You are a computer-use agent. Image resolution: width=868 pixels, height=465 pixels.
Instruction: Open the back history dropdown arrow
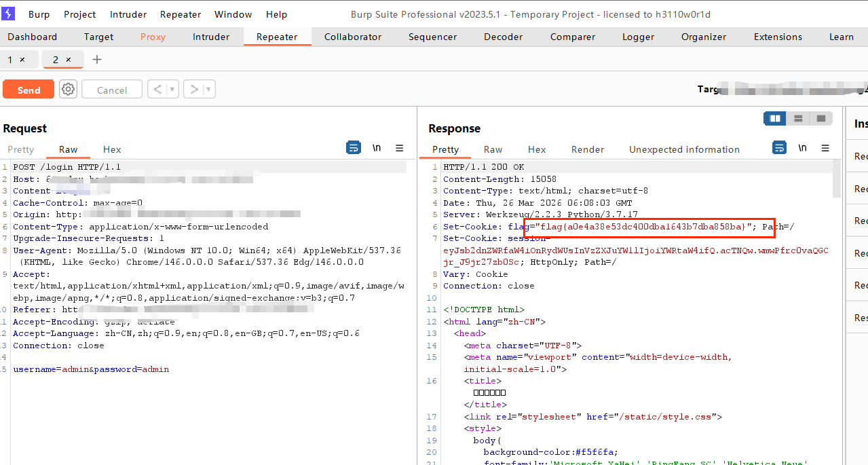pos(172,89)
